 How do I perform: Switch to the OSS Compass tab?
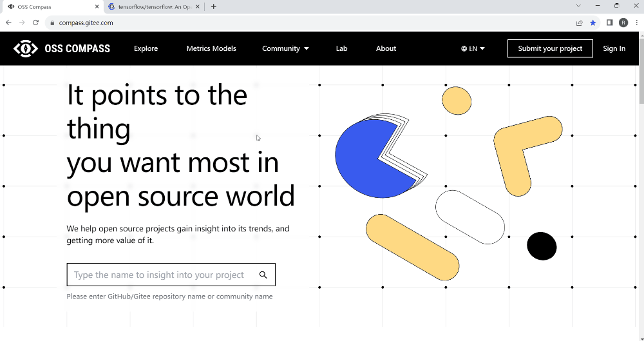click(53, 6)
